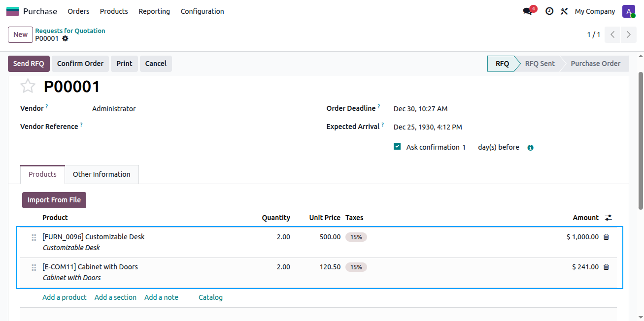Mark P00001 as favorite with star
This screenshot has width=644, height=321.
pyautogui.click(x=28, y=86)
